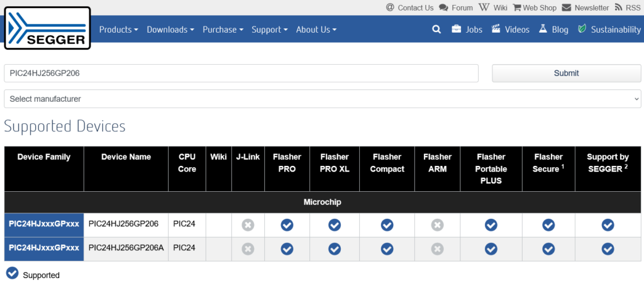Go to Blog flask link
Screen dimensions: 644x288
point(553,30)
